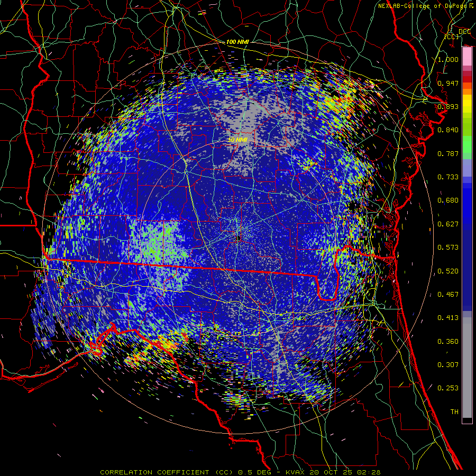Select the 0.627 scale value label
This screenshot has height=476, width=476.
[448, 224]
